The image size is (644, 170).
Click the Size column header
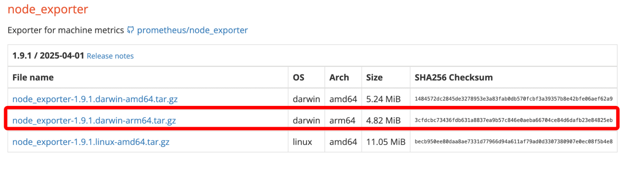[374, 78]
